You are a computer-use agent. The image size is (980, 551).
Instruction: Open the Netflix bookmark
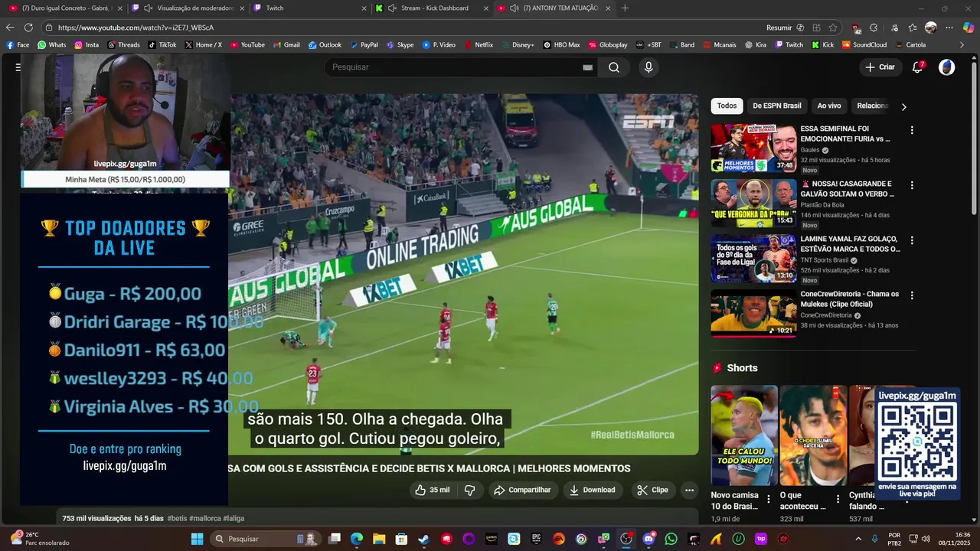coord(479,44)
